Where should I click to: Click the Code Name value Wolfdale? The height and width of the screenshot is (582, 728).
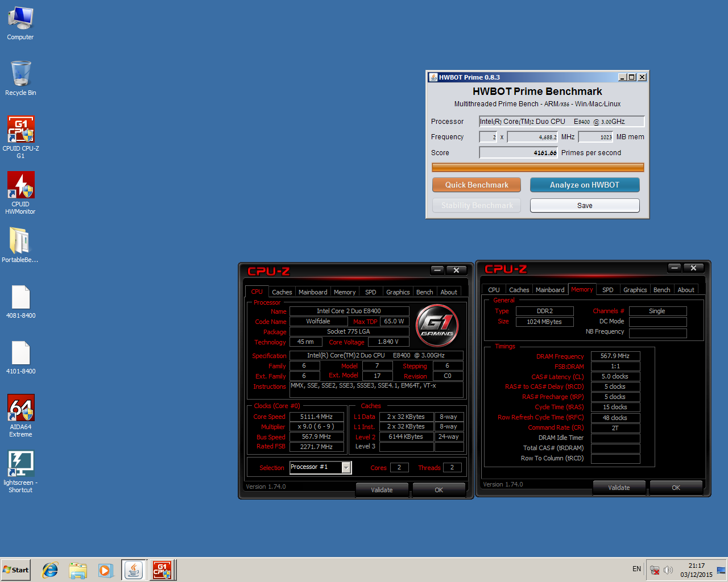(x=318, y=321)
